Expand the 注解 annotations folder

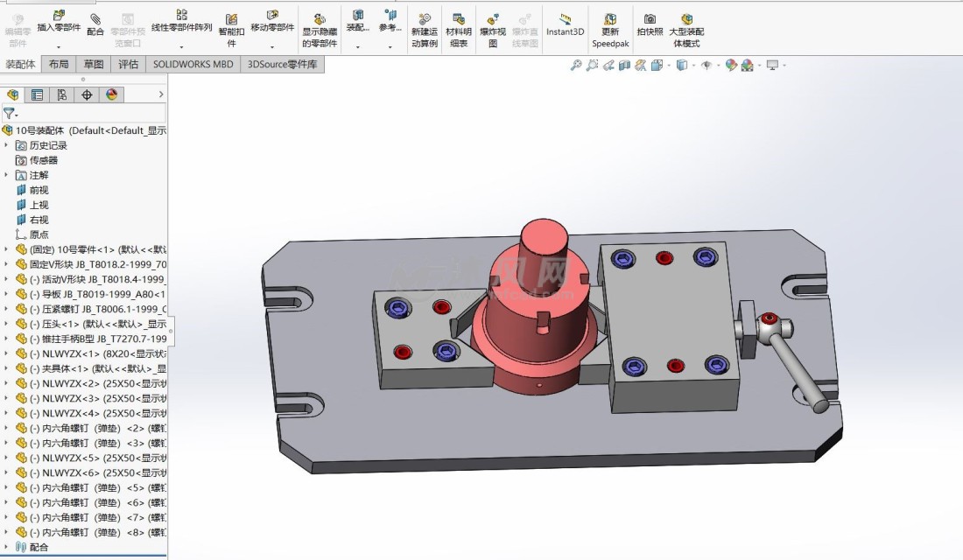tap(6, 175)
